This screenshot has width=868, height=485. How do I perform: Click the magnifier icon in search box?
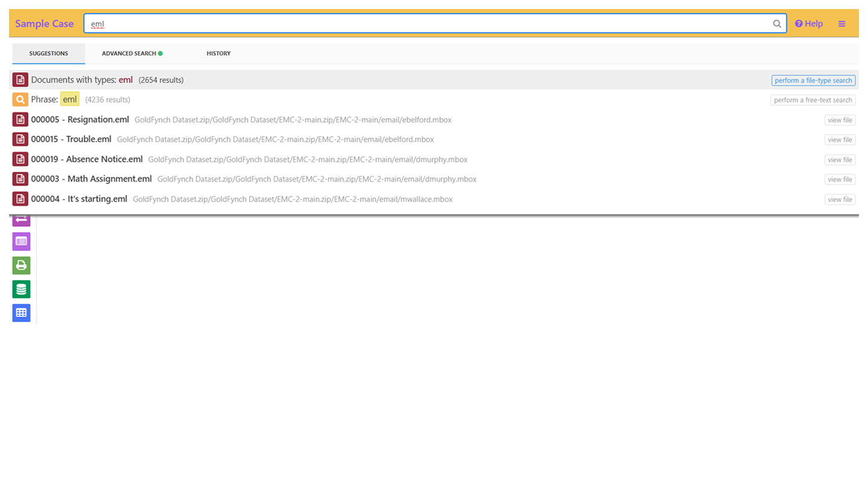point(777,24)
